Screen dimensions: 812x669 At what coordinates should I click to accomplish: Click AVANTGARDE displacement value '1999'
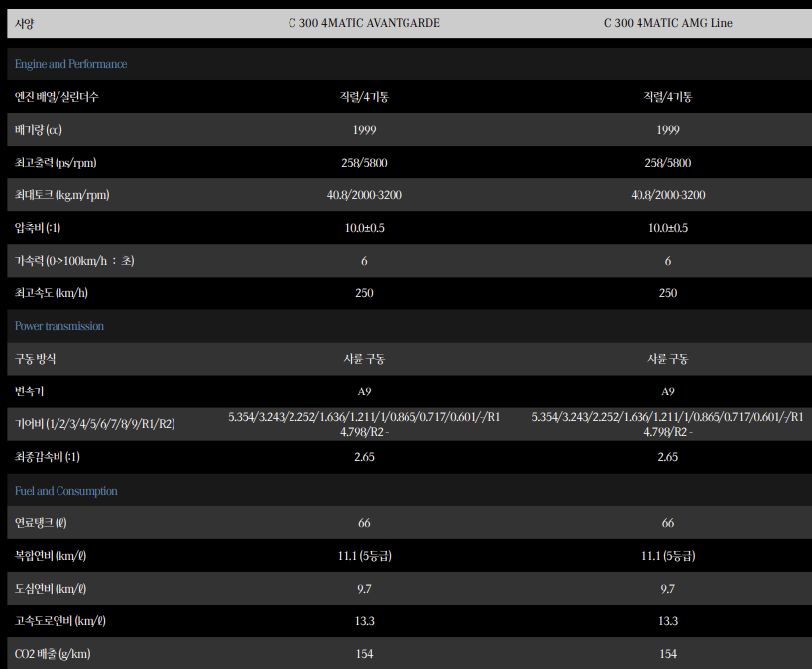pos(364,130)
